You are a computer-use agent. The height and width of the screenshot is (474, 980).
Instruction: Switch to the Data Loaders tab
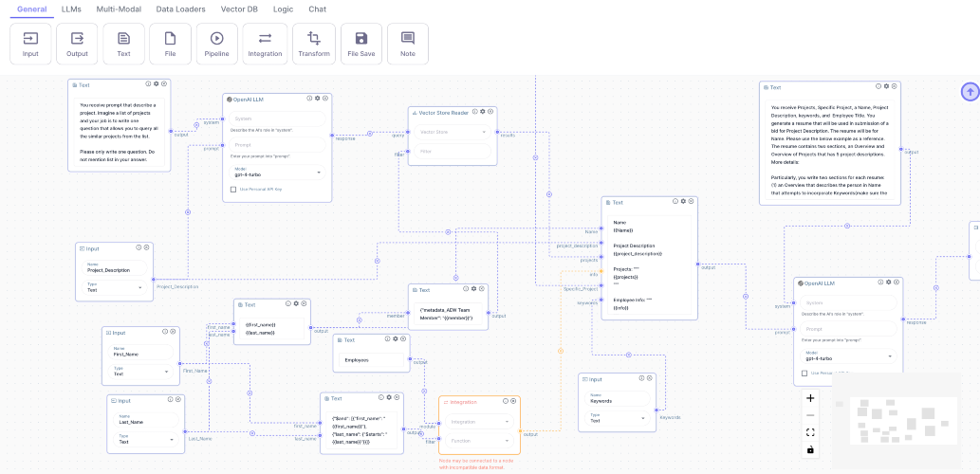[180, 9]
